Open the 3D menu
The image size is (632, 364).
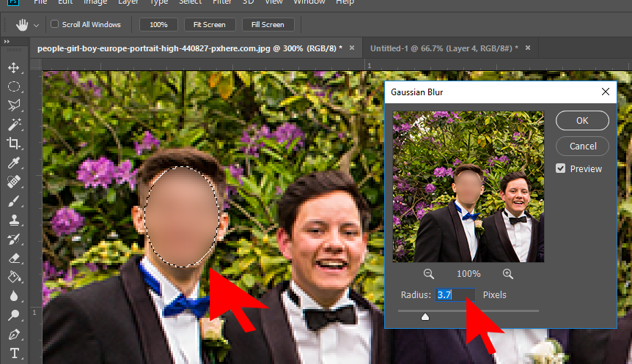pos(248,2)
